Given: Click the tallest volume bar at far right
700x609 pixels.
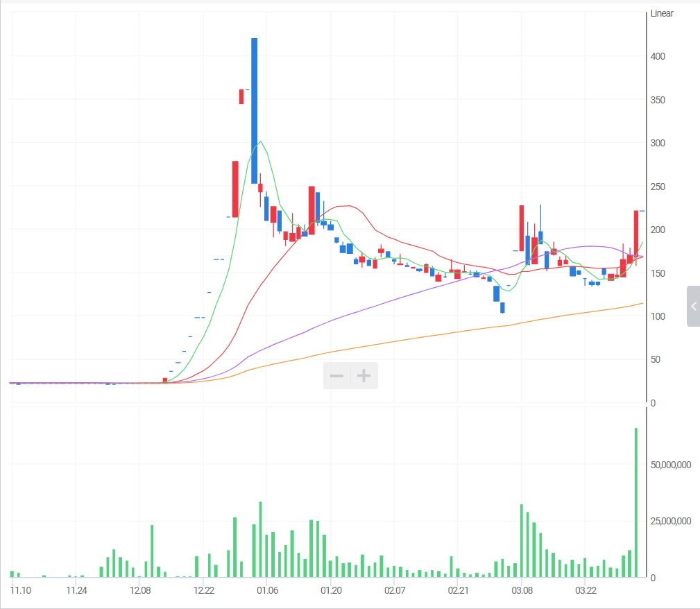Looking at the screenshot, I should click(x=636, y=503).
